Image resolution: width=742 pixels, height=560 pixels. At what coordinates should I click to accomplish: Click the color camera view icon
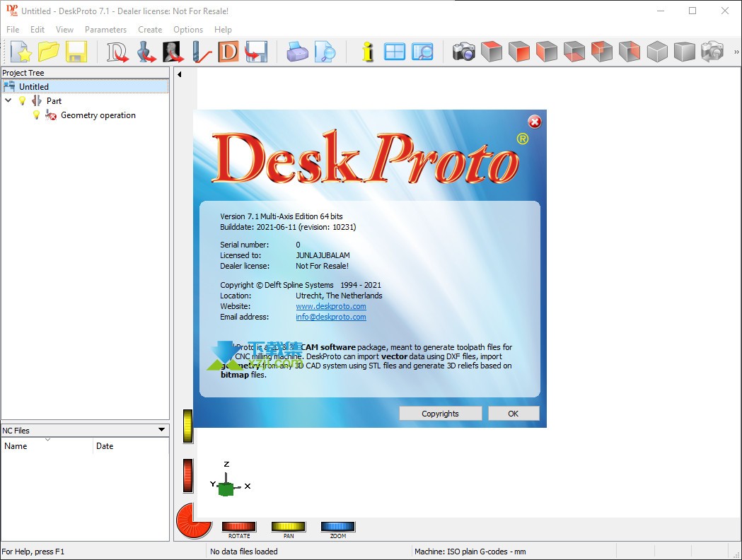click(464, 51)
